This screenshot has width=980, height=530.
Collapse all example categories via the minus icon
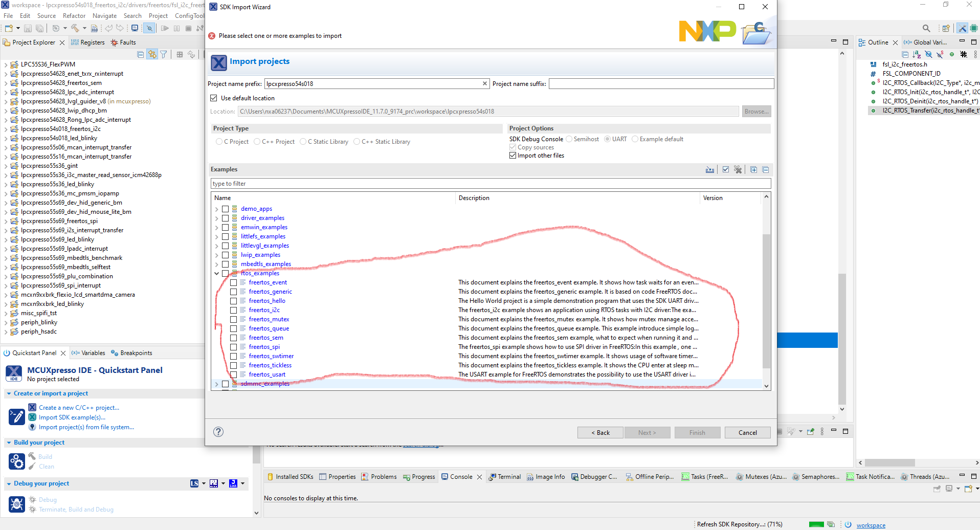pyautogui.click(x=766, y=169)
